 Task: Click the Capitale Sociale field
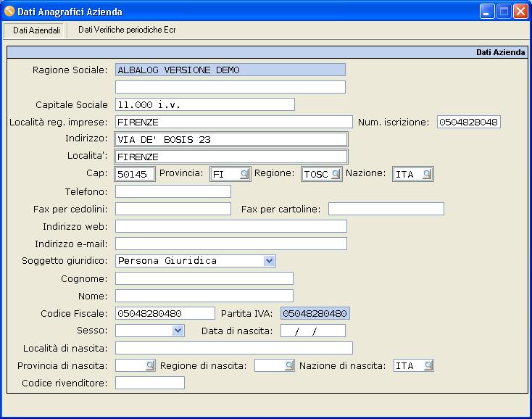(x=205, y=104)
